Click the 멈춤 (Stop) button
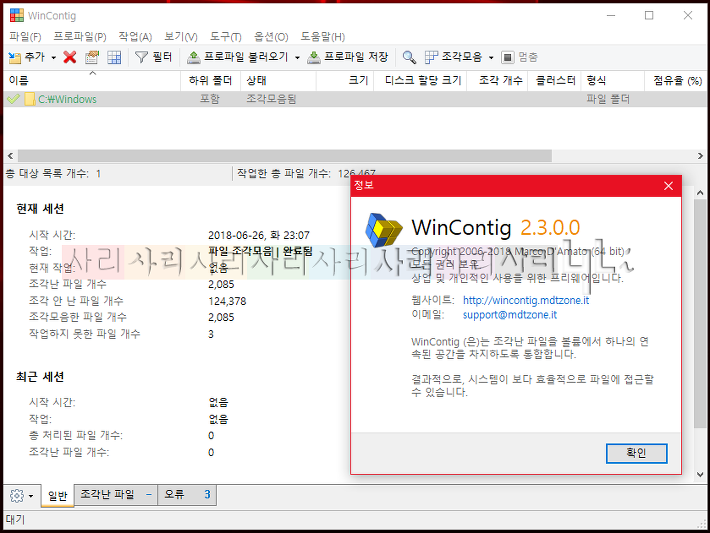Screen dimensions: 710x533 point(519,57)
